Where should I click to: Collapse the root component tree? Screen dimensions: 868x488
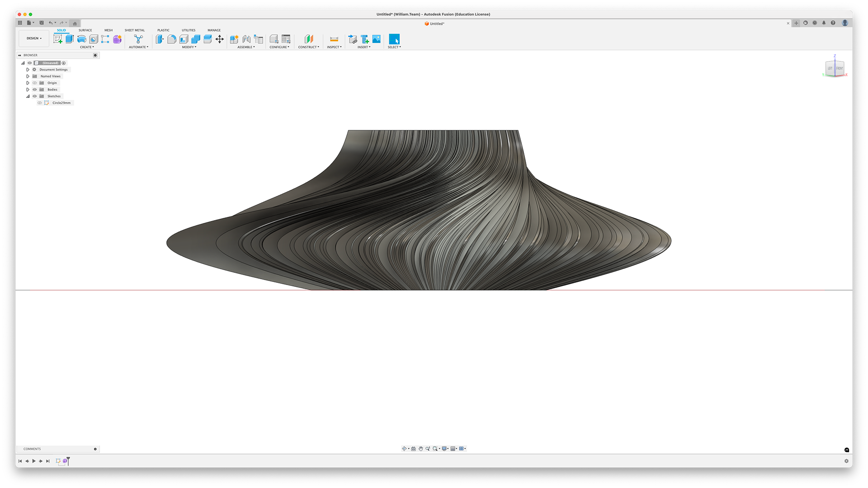(23, 63)
